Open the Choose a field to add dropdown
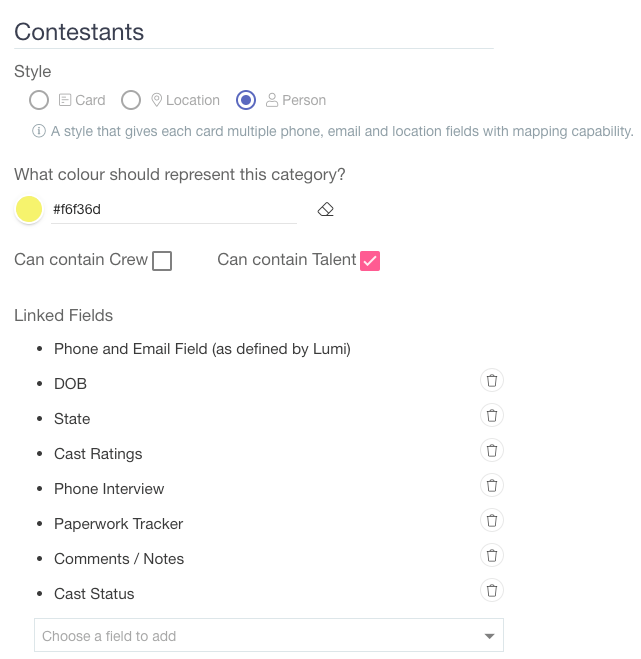This screenshot has width=641, height=659. coord(269,635)
